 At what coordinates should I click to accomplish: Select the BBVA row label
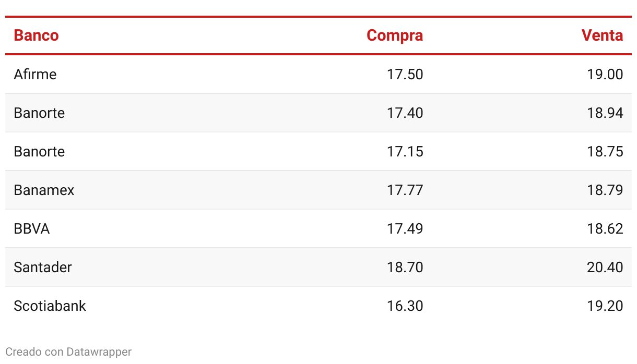pyautogui.click(x=31, y=228)
